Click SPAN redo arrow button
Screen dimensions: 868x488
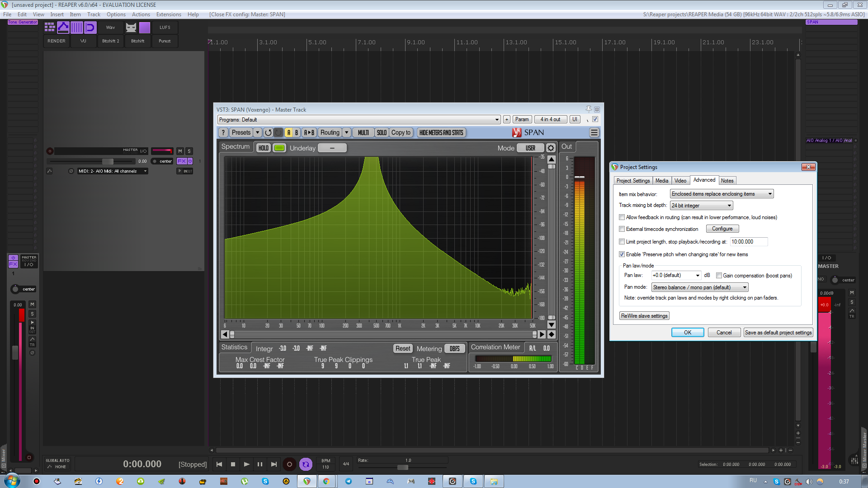coord(278,132)
